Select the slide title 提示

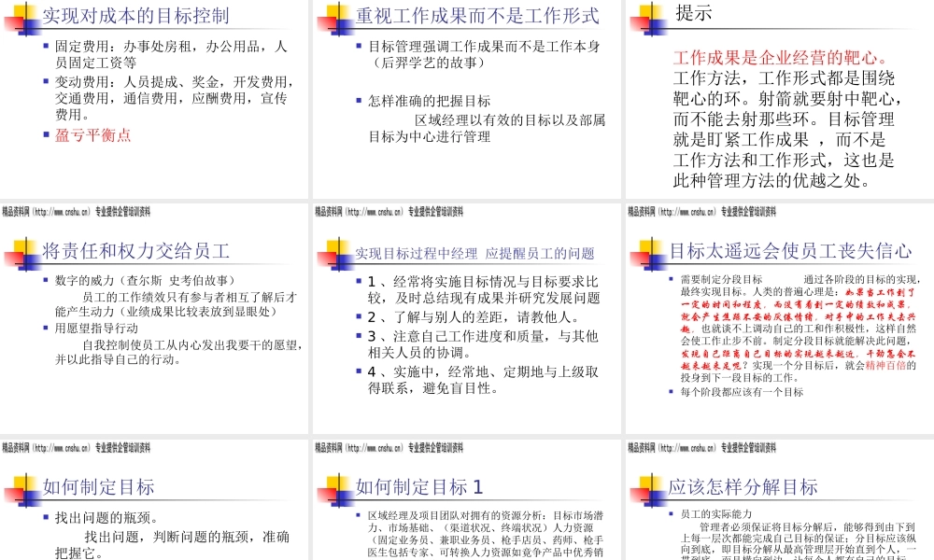[x=693, y=12]
